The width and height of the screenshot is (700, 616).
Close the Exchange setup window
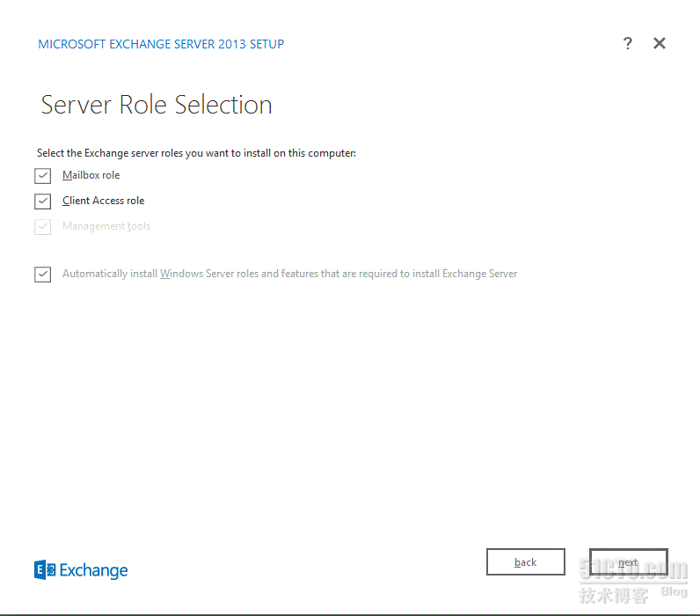(x=660, y=43)
